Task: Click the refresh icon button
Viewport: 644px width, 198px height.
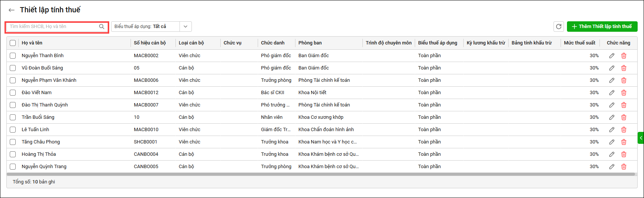Action: 559,27
